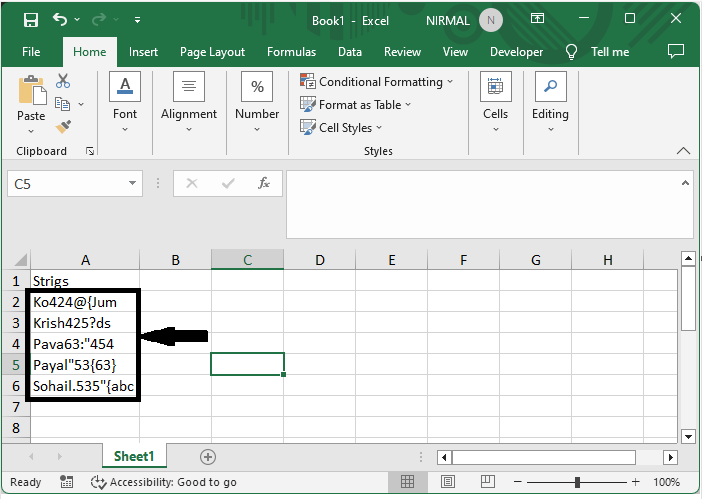Open Cell Styles gallery
The image size is (702, 499).
[341, 128]
